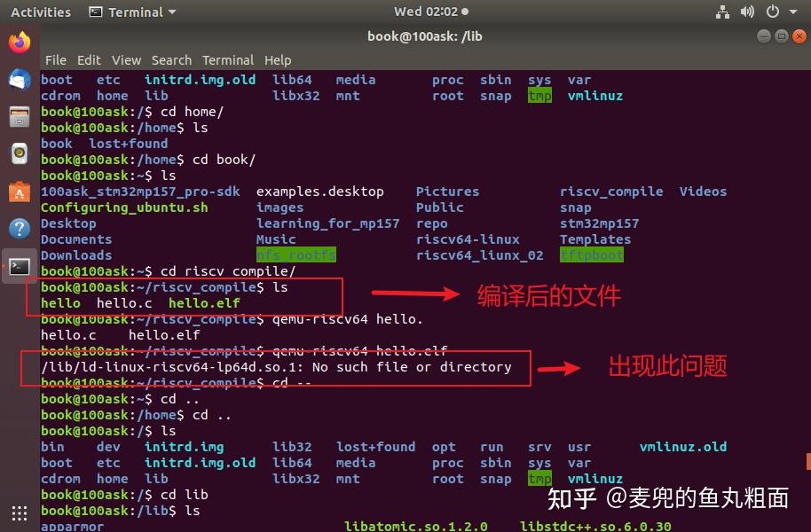Click the network icon in the top bar
The image size is (811, 532).
click(722, 12)
